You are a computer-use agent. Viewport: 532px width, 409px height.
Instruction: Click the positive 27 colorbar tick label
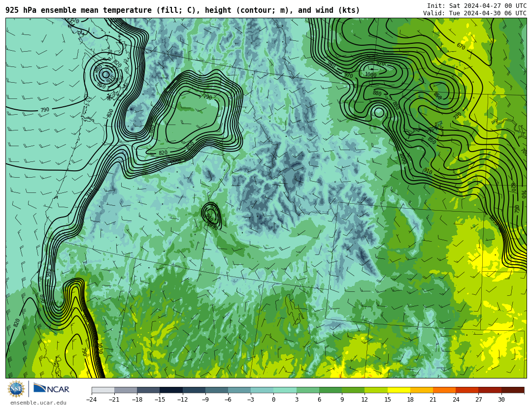478,400
